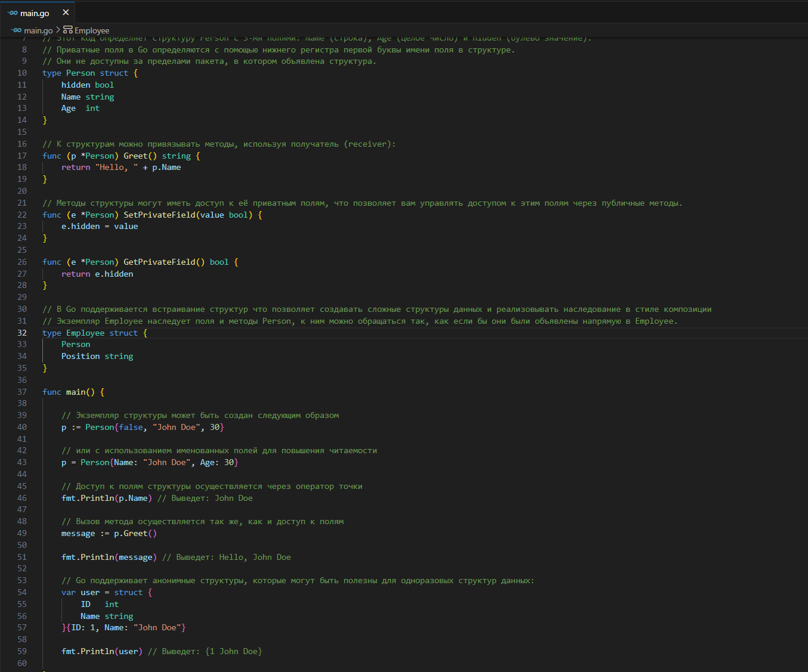Click line number 37 in the gutter
808x672 pixels.
[22, 392]
